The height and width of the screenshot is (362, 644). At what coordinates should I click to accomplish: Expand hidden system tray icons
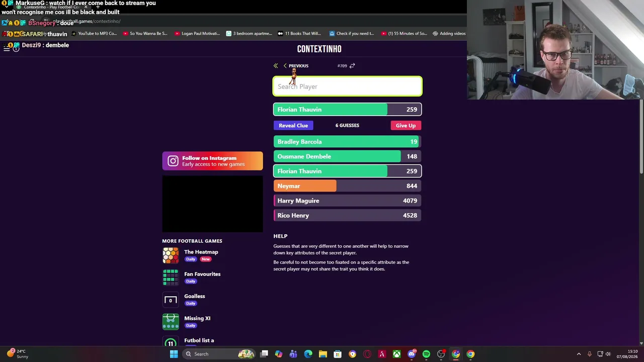click(x=579, y=354)
